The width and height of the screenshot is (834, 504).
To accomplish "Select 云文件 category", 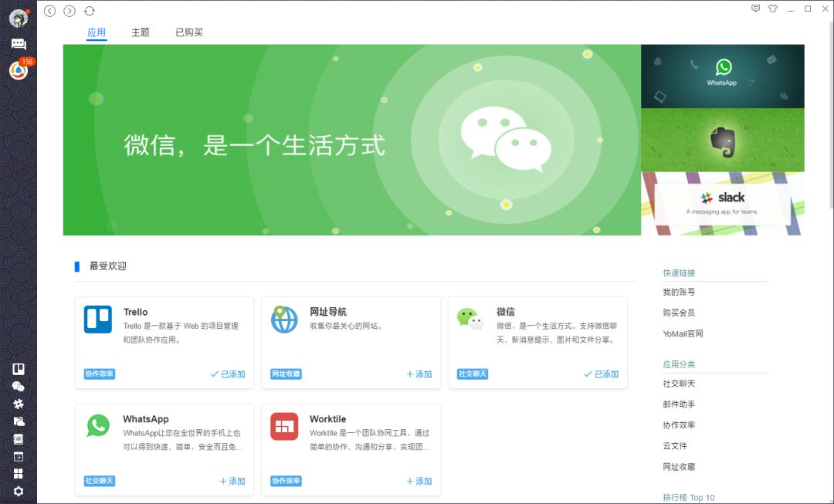I will pyautogui.click(x=675, y=445).
